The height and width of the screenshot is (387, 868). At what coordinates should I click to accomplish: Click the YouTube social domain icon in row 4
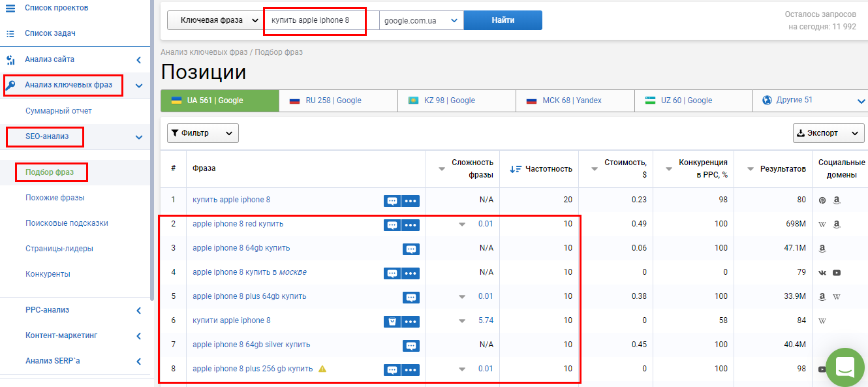coord(837,273)
